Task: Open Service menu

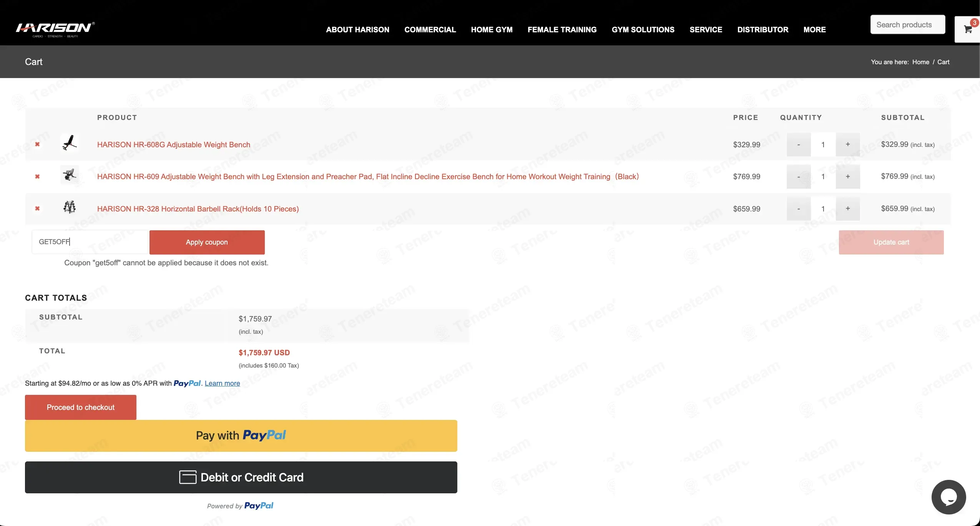Action: [x=706, y=30]
